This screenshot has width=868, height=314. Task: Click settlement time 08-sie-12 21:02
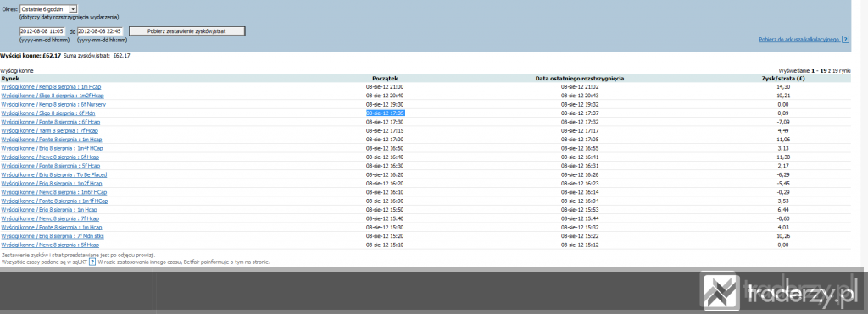pyautogui.click(x=580, y=87)
